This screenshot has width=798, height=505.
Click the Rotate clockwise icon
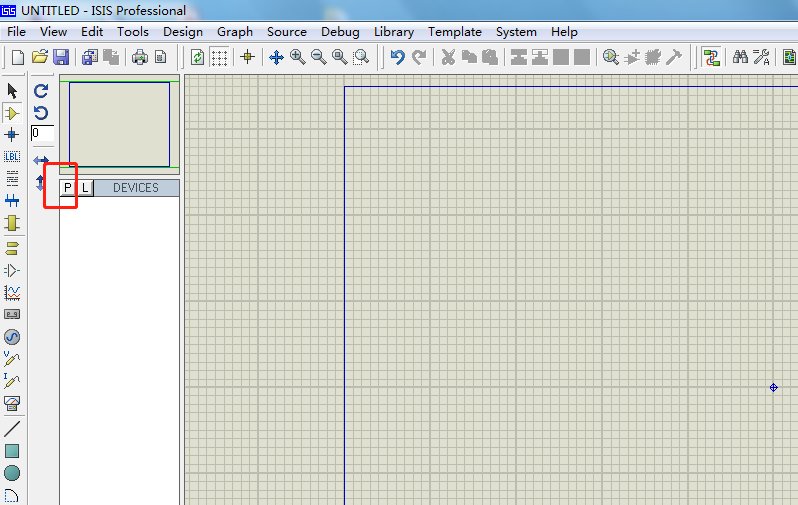click(x=41, y=91)
